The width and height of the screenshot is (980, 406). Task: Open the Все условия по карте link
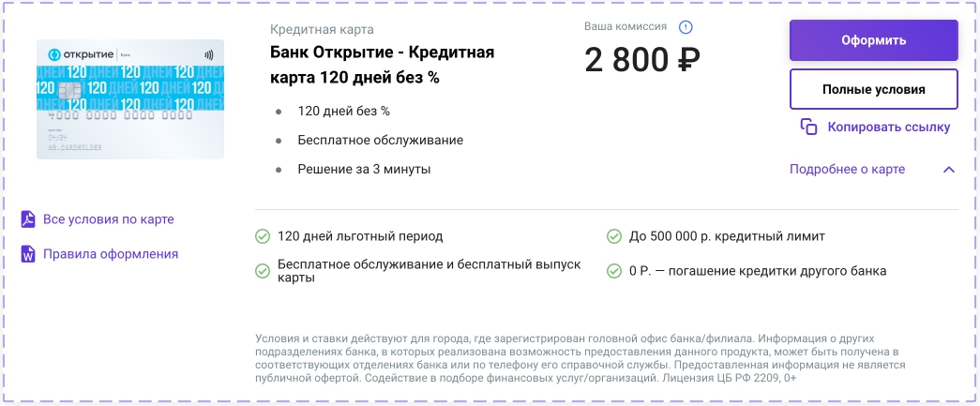point(108,219)
